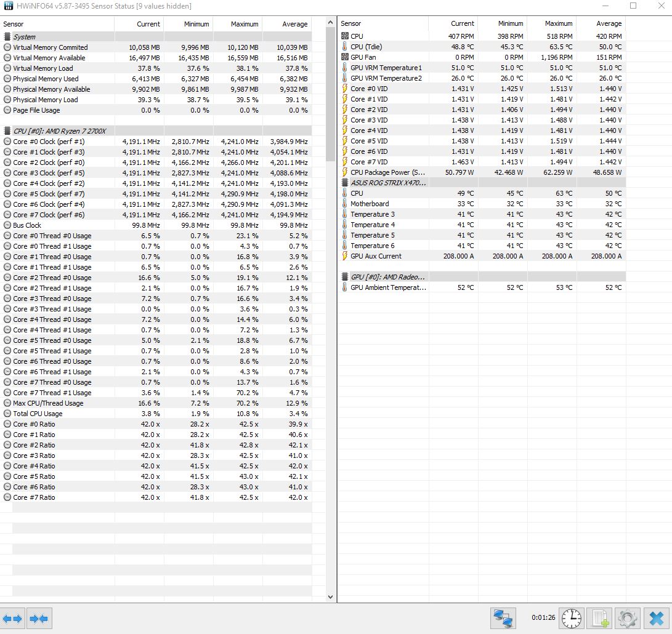
Task: Click the 62.259 W maximum power value
Action: pyautogui.click(x=557, y=172)
